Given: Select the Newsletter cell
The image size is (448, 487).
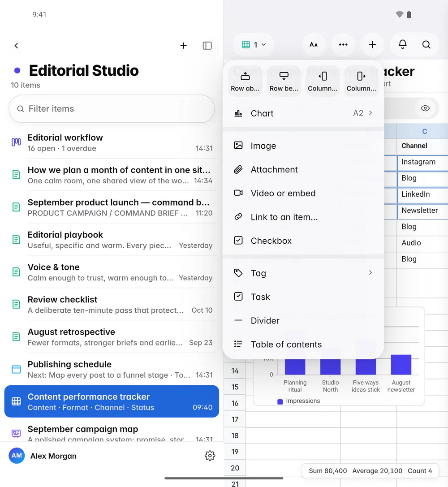Looking at the screenshot, I should coord(422,211).
